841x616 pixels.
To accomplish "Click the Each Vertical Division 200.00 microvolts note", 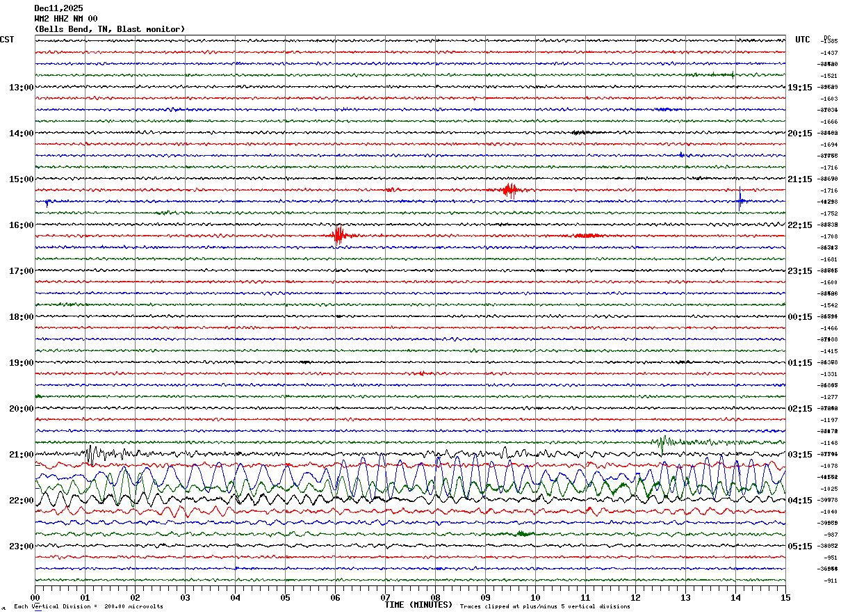I will point(88,607).
